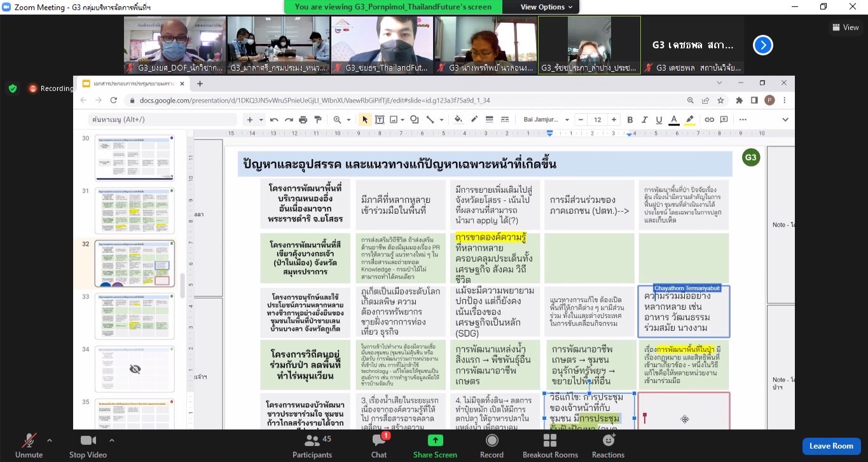Close the Google Slides browser tab
Viewport: 868px width, 462px height.
coord(181,83)
